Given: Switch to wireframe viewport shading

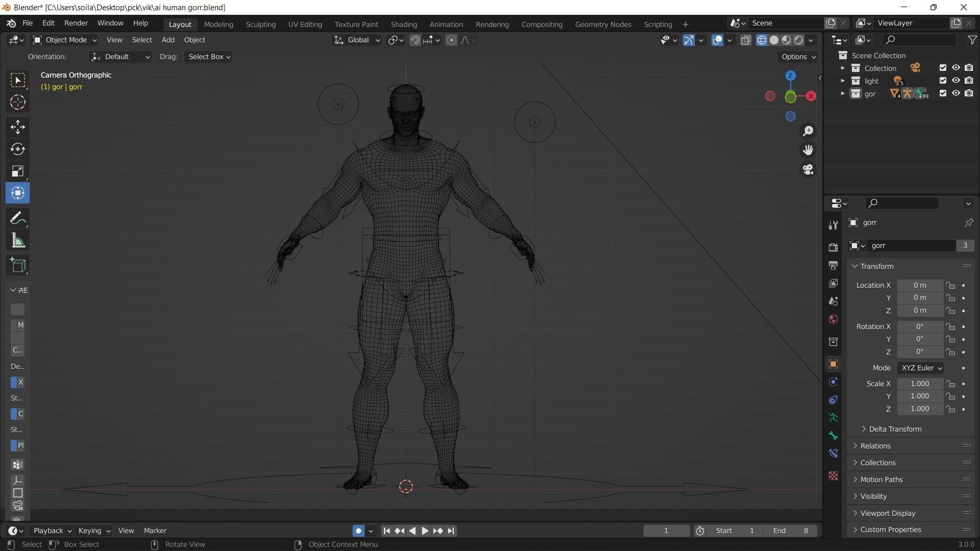Looking at the screenshot, I should click(x=762, y=40).
